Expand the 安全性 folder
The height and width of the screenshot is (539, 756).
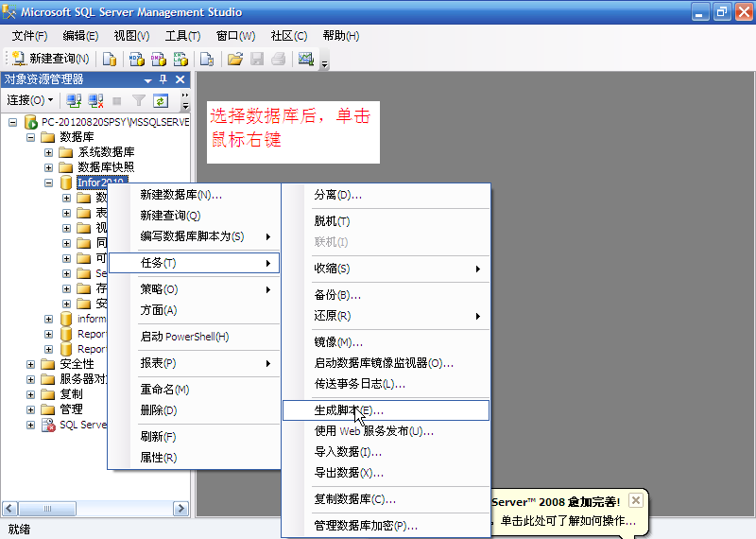coord(31,364)
